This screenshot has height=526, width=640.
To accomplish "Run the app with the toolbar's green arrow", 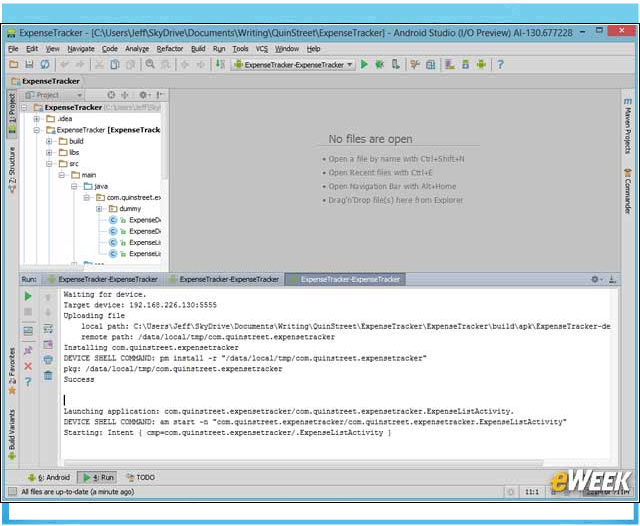I will 364,64.
